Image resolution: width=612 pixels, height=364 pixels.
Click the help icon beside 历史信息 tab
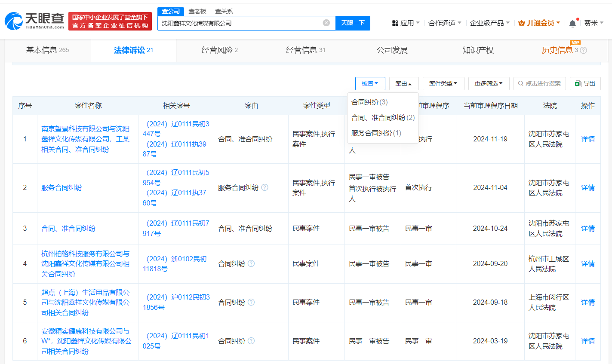click(583, 50)
